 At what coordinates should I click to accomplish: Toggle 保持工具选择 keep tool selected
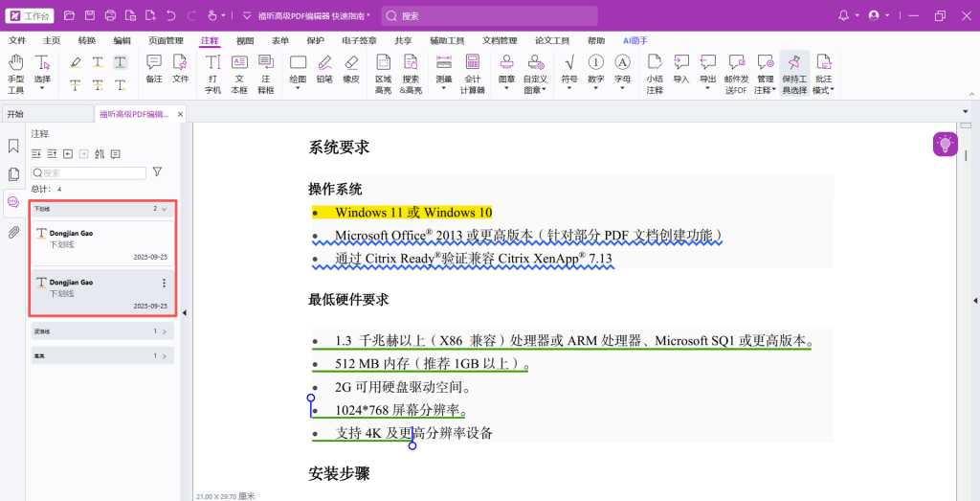pyautogui.click(x=794, y=73)
